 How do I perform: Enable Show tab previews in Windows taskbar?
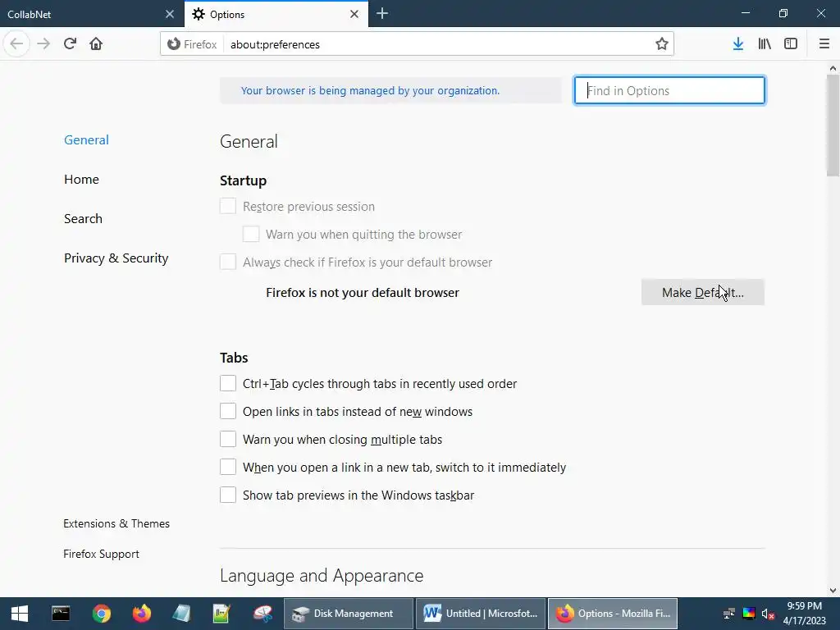[x=228, y=495]
